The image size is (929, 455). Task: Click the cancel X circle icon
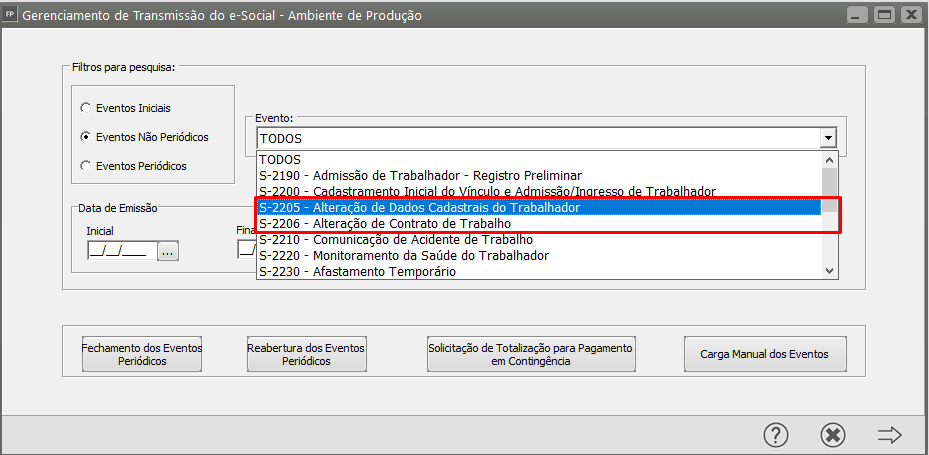pyautogui.click(x=832, y=435)
